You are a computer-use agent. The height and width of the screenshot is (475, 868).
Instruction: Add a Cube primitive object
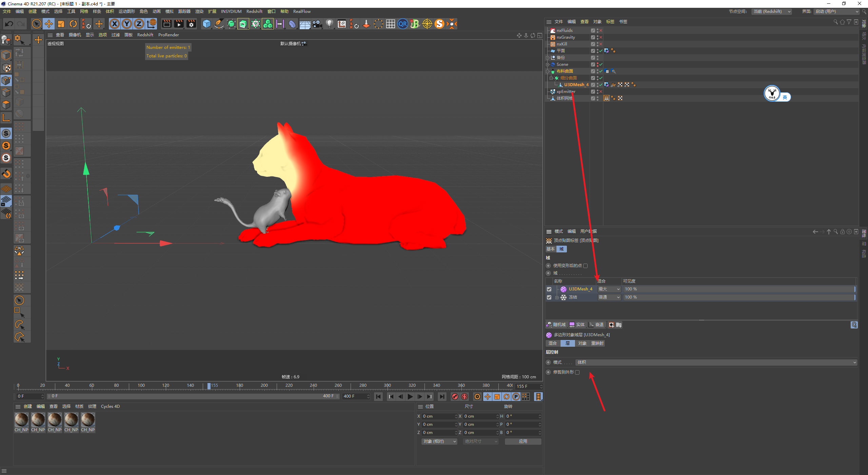click(206, 24)
